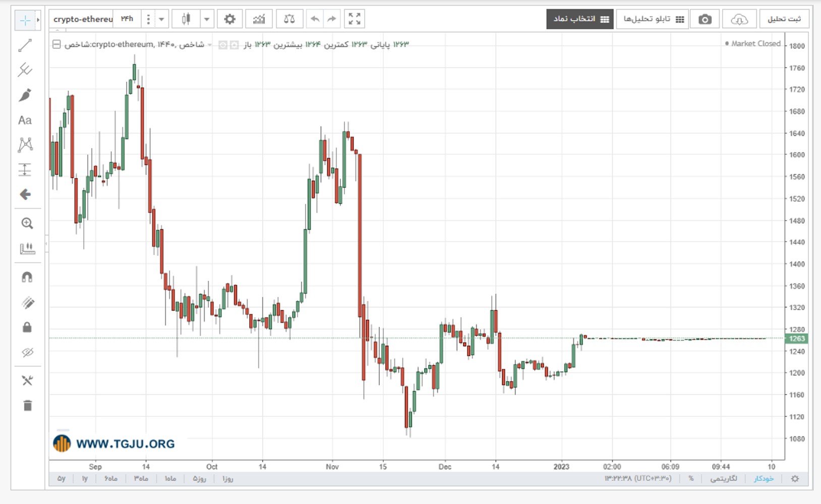821x504 pixels.
Task: Click the left-pointing back arrow tool
Action: (x=25, y=195)
